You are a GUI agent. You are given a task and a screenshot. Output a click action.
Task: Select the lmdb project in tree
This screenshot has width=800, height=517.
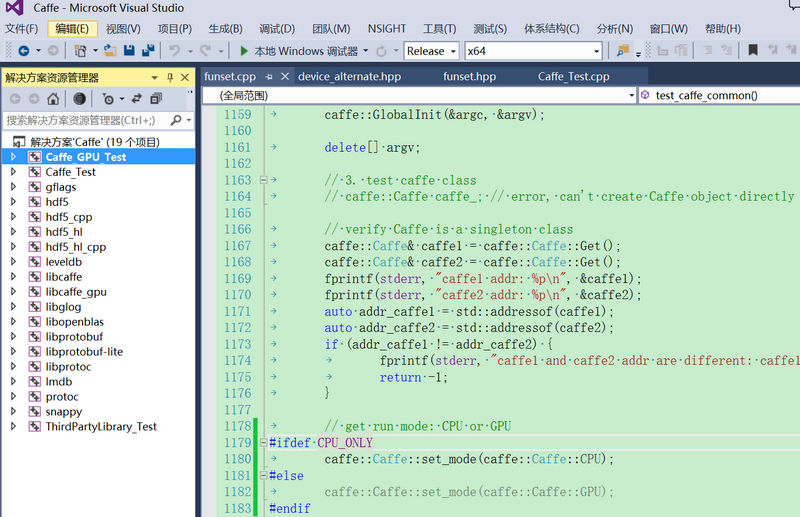pos(59,381)
